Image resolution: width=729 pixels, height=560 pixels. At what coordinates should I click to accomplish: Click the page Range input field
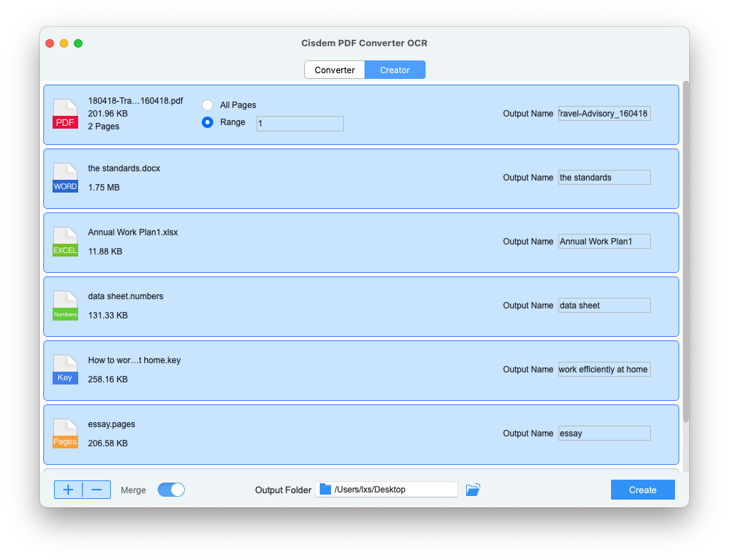pyautogui.click(x=300, y=124)
